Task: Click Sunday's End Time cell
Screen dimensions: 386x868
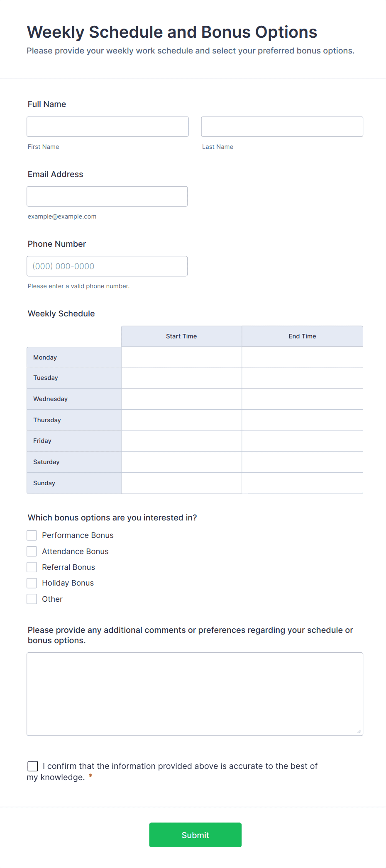Action: coord(302,483)
